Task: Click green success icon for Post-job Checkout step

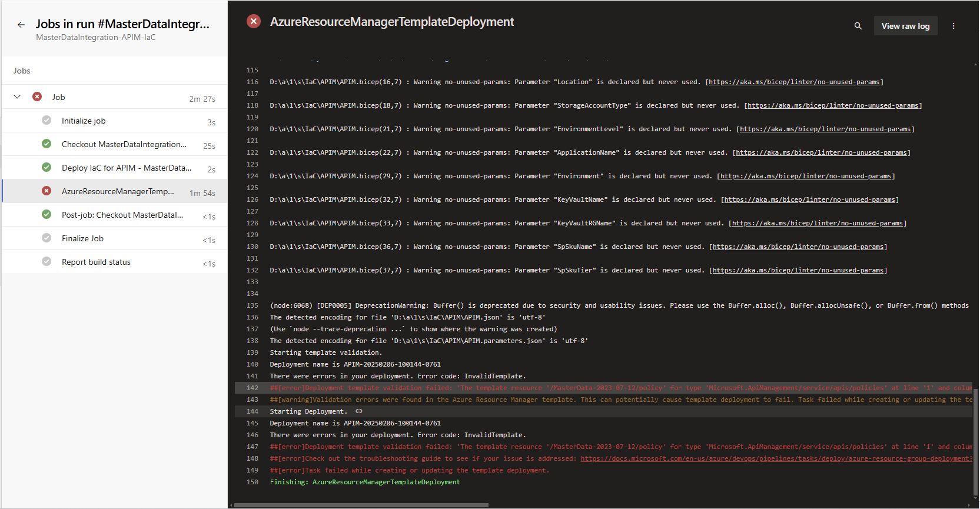Action: tap(46, 214)
